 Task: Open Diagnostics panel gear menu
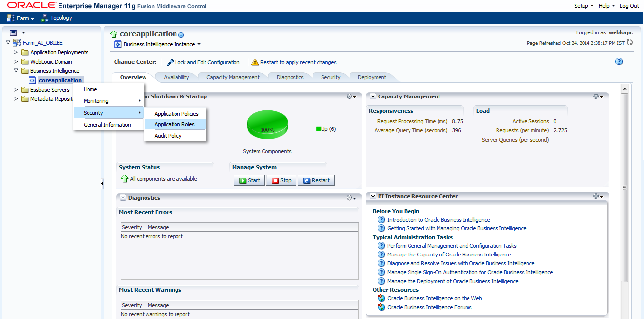[351, 198]
